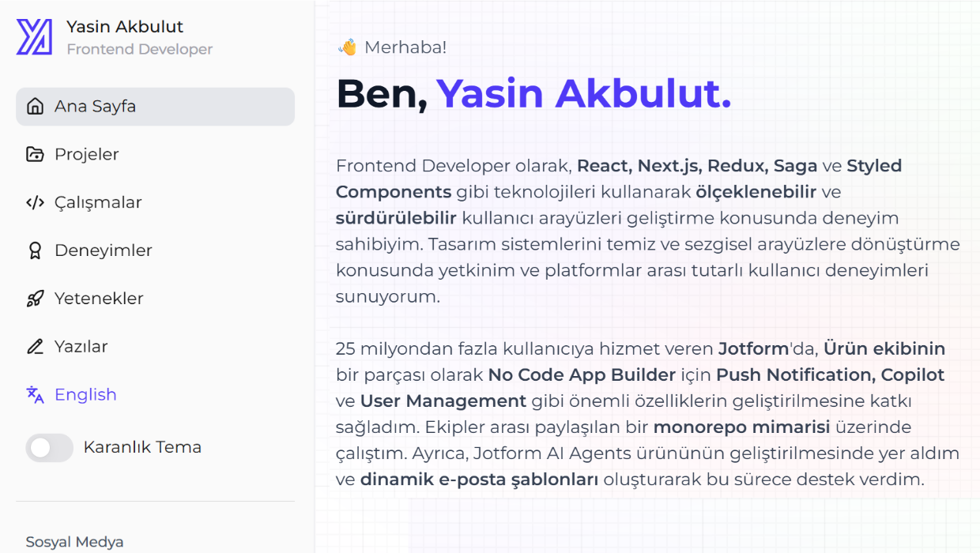Open the Çalışmalar section
Viewport: 980px width, 553px height.
(97, 202)
